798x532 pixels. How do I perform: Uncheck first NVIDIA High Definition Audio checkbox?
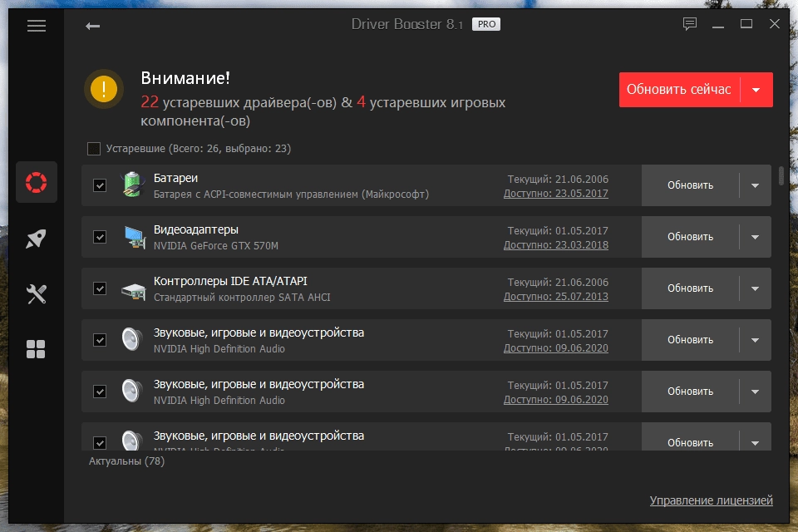[x=100, y=339]
